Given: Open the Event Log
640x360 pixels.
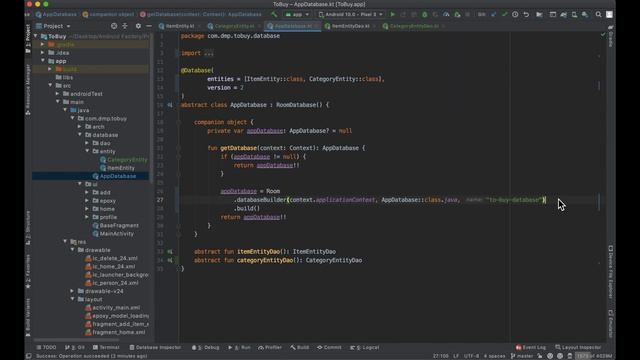Looking at the screenshot, I should [531, 347].
